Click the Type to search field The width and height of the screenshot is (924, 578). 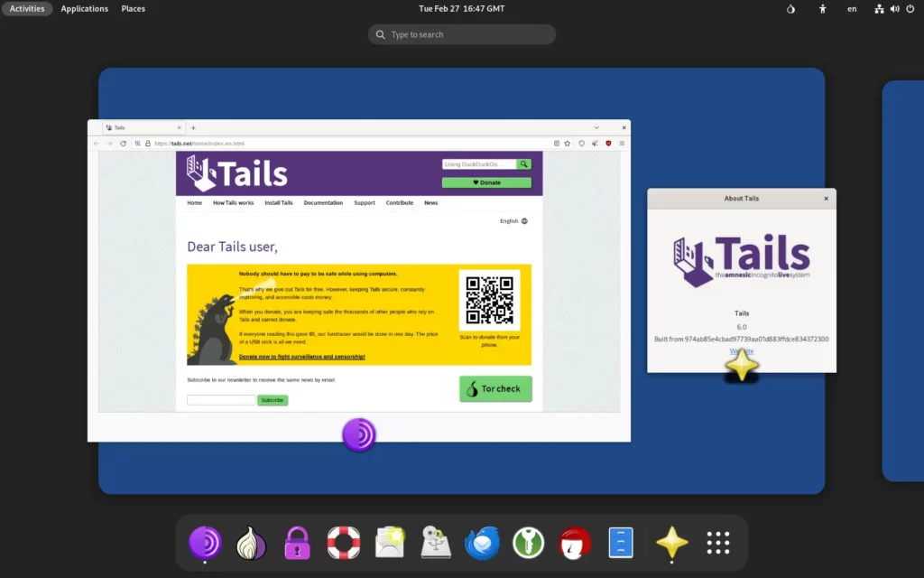pos(462,34)
